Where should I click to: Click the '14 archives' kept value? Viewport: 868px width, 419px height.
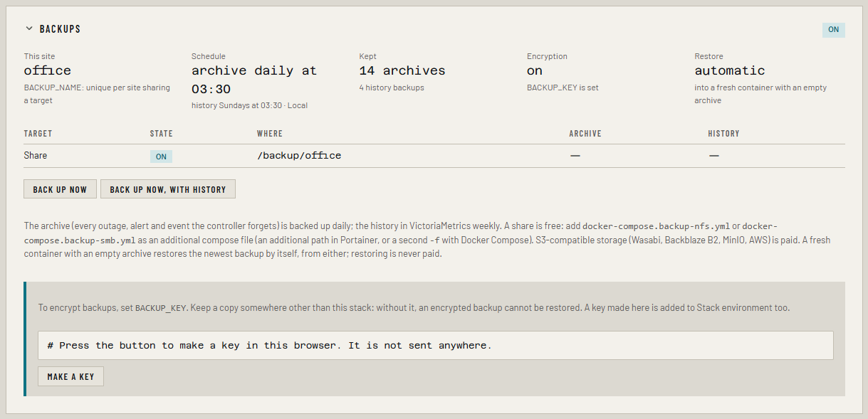[402, 70]
